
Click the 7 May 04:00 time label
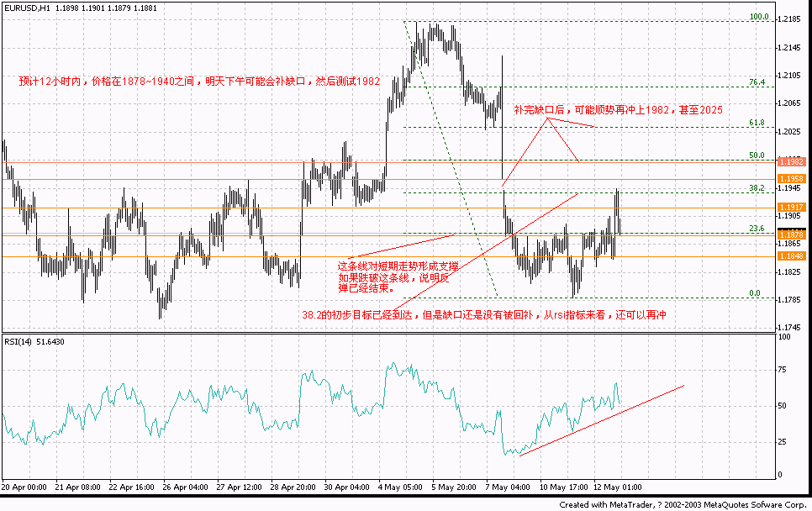508,487
